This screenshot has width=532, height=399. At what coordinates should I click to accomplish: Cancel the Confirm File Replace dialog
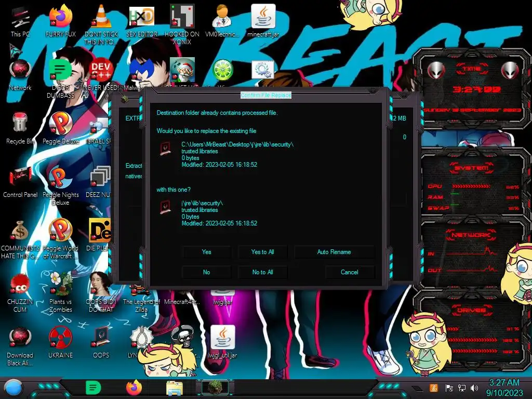coord(350,272)
